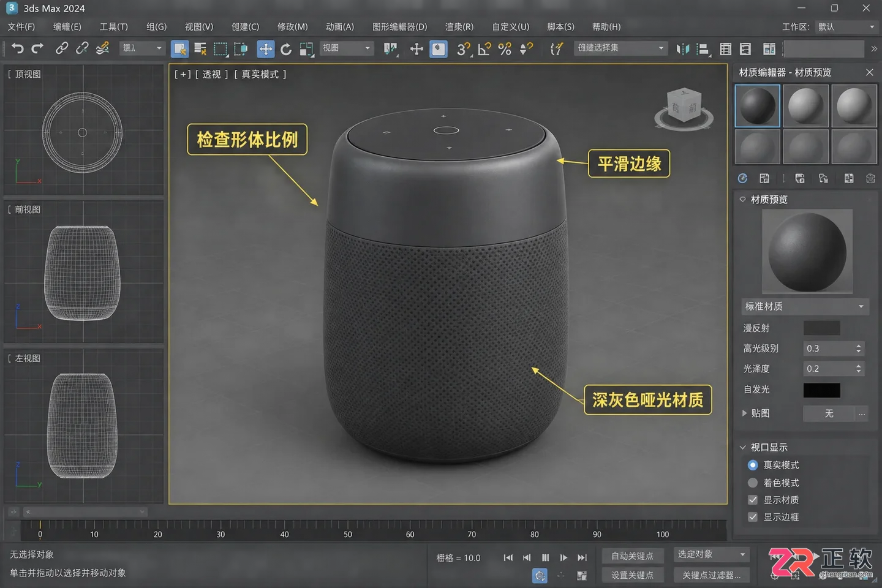Jump to the animation start frame button
This screenshot has width=882, height=588.
click(x=508, y=557)
